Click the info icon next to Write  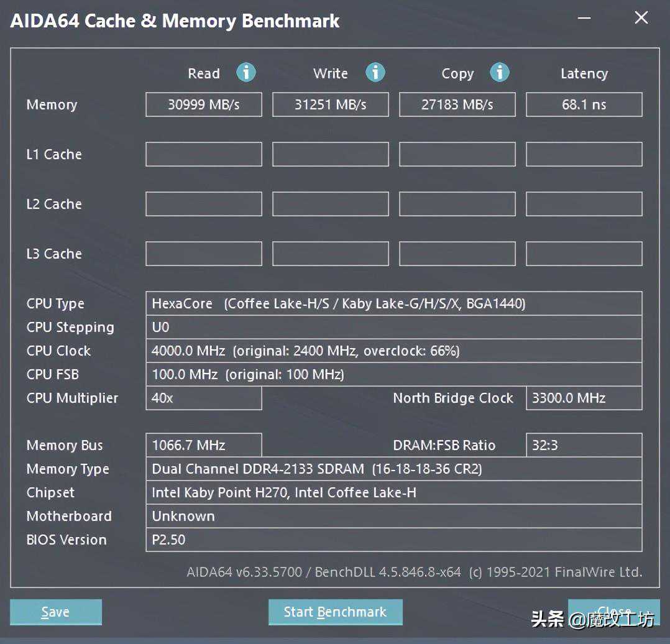(375, 73)
